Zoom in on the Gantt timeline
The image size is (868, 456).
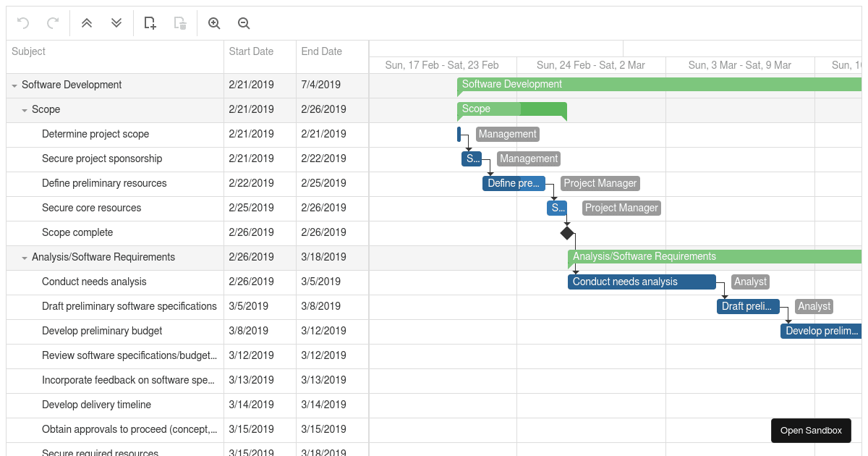pyautogui.click(x=214, y=22)
